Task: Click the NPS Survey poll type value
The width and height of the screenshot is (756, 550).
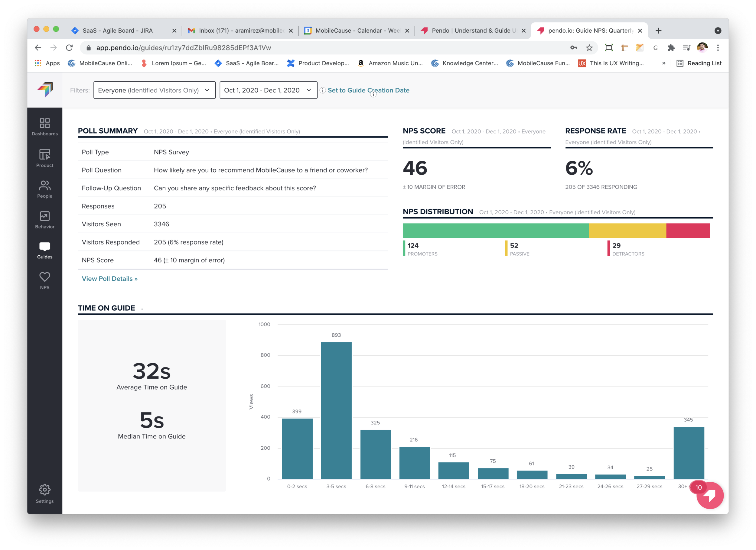Action: point(171,152)
